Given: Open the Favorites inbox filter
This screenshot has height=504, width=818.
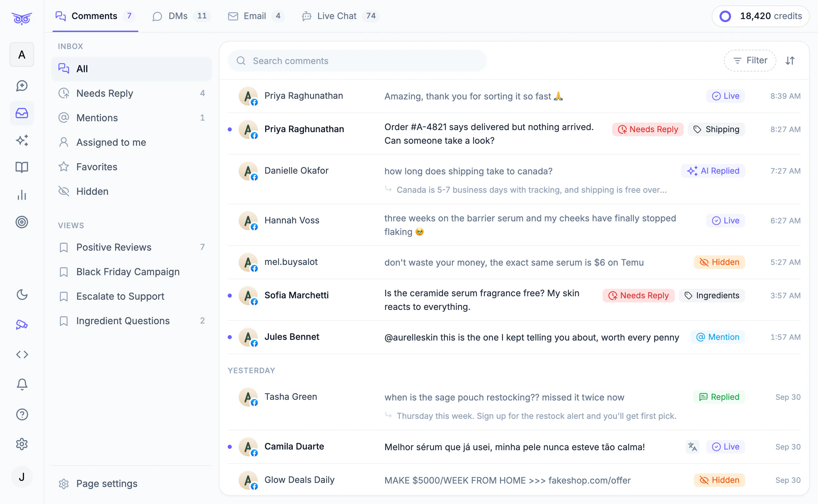Looking at the screenshot, I should click(132, 167).
